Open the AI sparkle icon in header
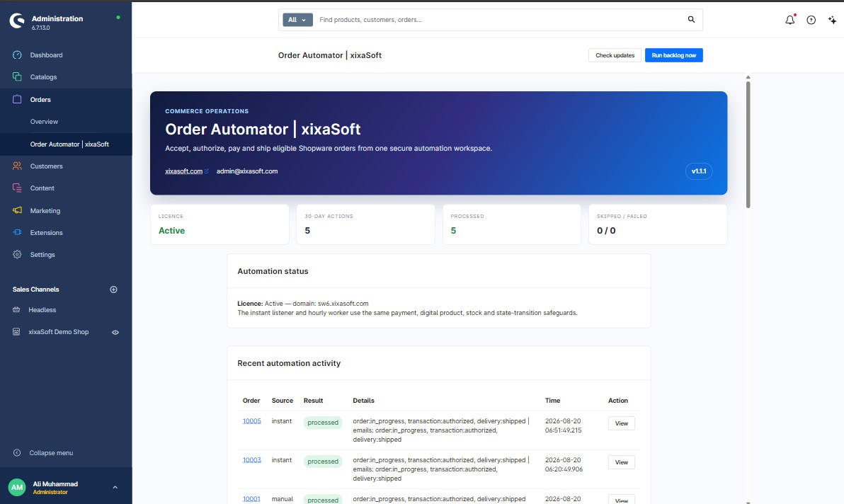The height and width of the screenshot is (504, 844). pos(832,20)
